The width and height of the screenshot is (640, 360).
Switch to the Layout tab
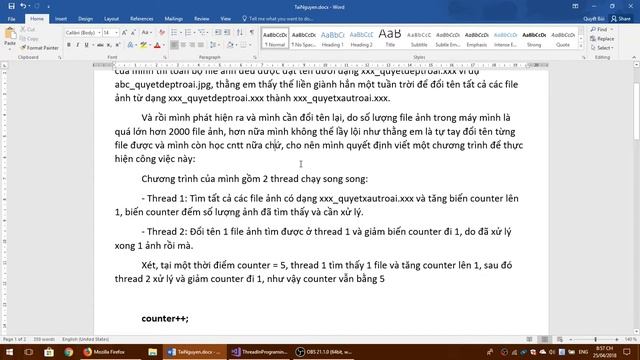111,19
